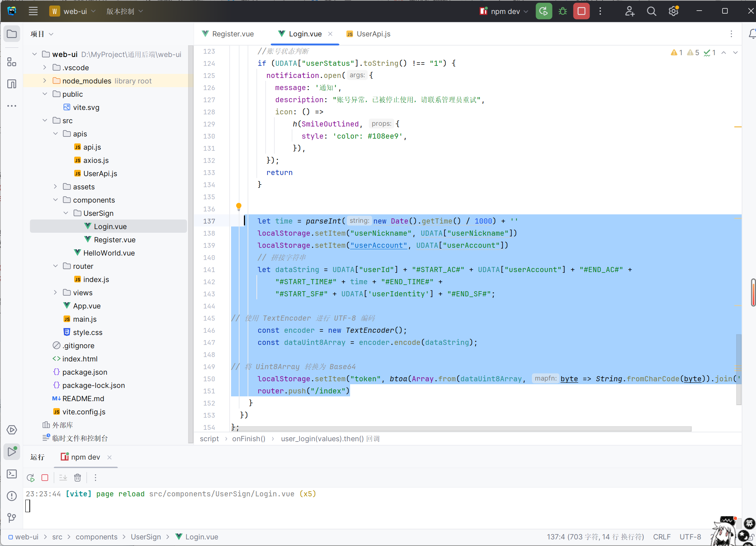Close the npm dev run tab
The image size is (756, 546).
point(109,457)
